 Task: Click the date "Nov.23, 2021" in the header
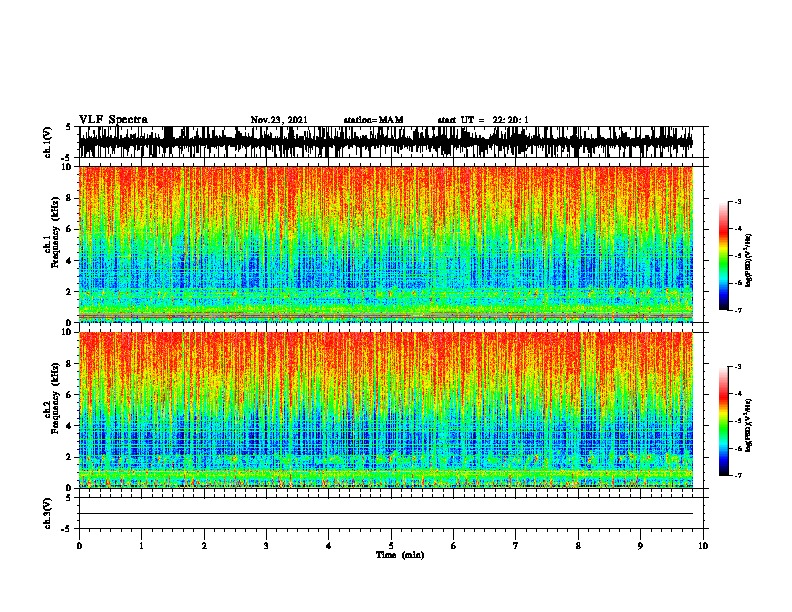pos(279,120)
